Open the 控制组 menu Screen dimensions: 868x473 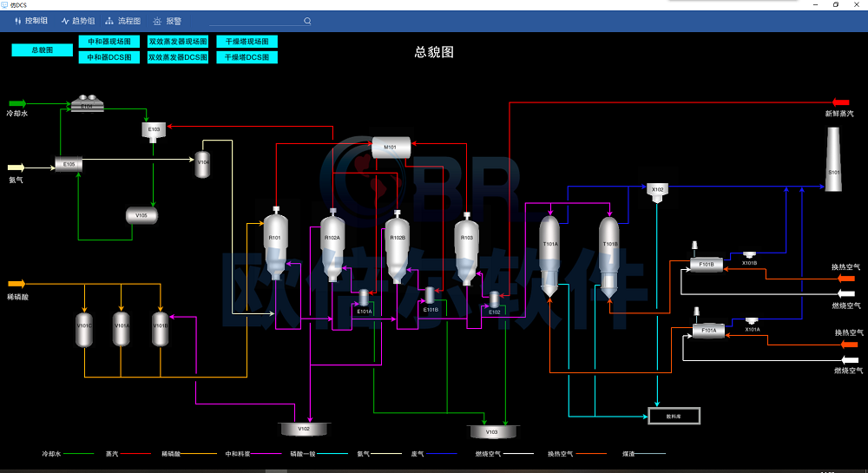[x=32, y=21]
